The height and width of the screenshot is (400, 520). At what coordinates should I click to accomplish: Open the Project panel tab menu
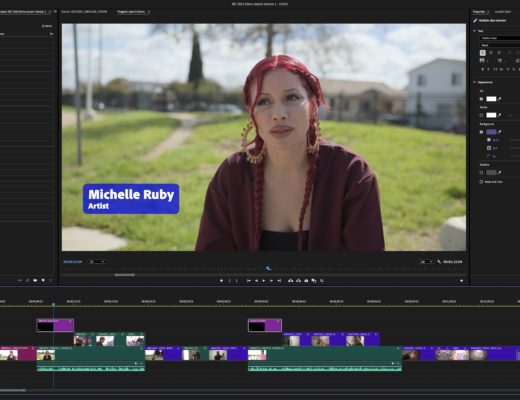[50, 12]
